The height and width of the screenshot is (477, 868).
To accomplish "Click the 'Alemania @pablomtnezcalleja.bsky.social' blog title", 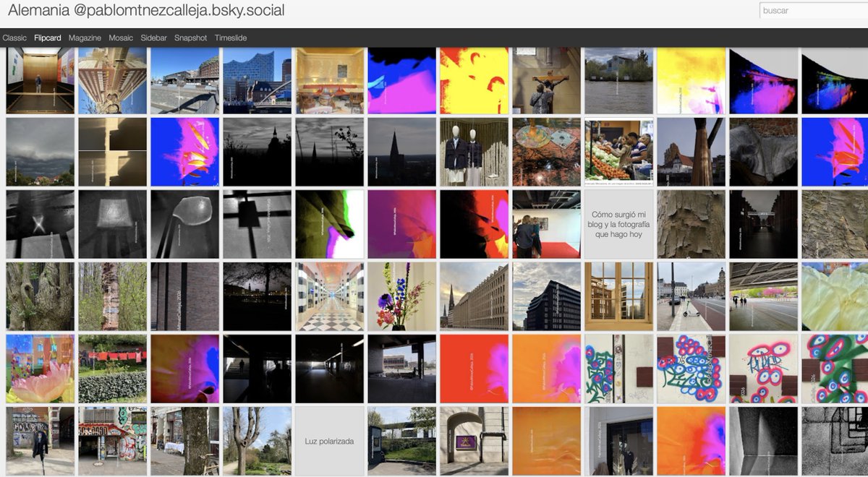I will [x=146, y=11].
